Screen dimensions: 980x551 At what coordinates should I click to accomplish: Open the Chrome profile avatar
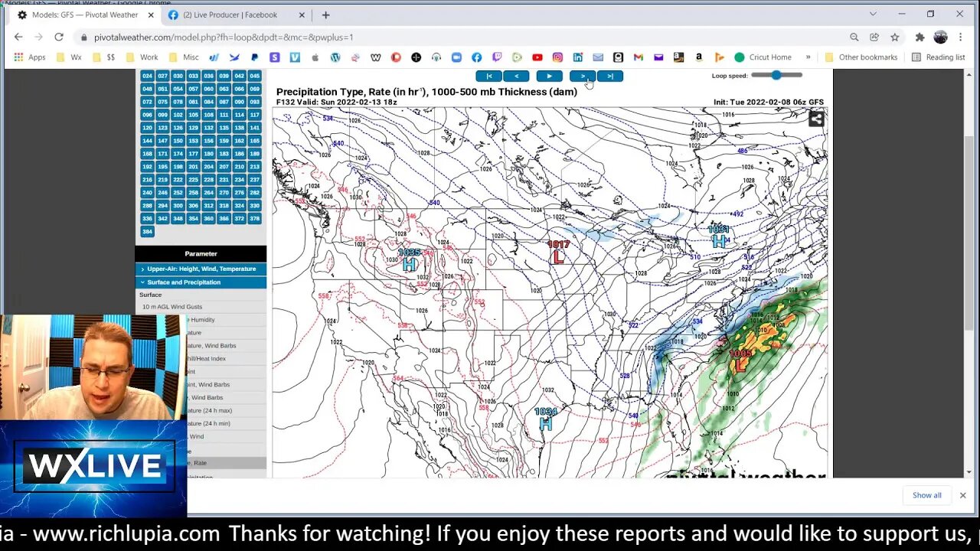point(940,37)
